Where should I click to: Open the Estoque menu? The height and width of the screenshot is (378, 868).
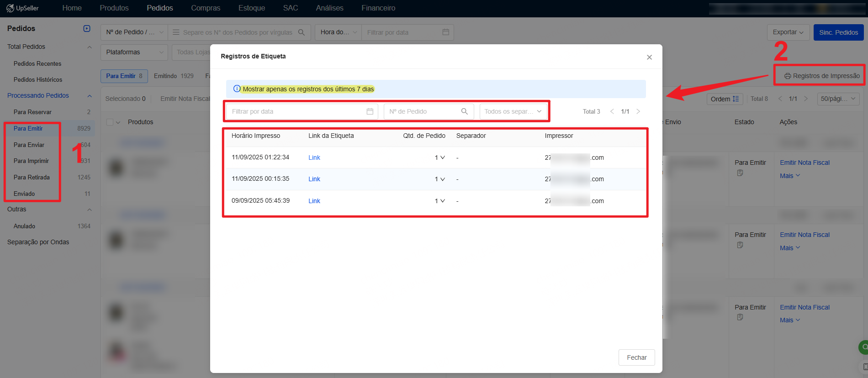point(252,8)
